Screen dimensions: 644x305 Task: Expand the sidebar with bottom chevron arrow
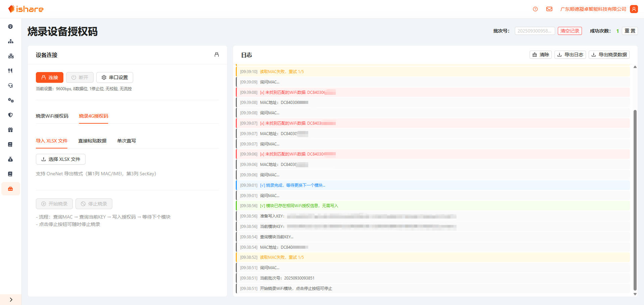pyautogui.click(x=11, y=300)
